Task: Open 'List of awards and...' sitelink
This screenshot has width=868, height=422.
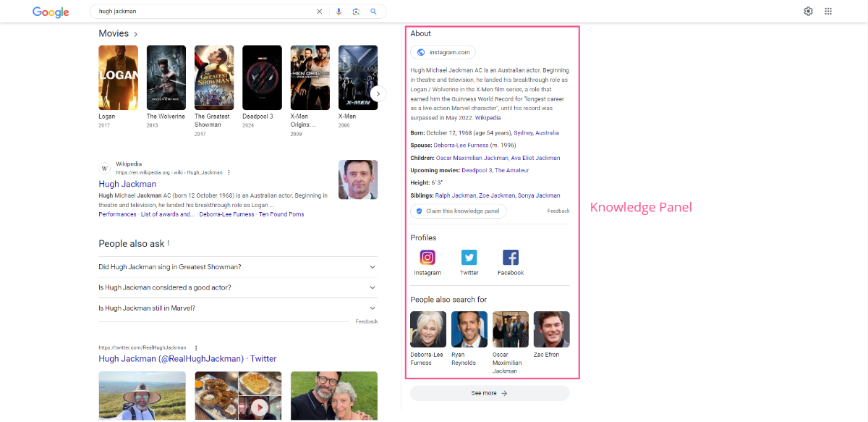Action: point(167,214)
